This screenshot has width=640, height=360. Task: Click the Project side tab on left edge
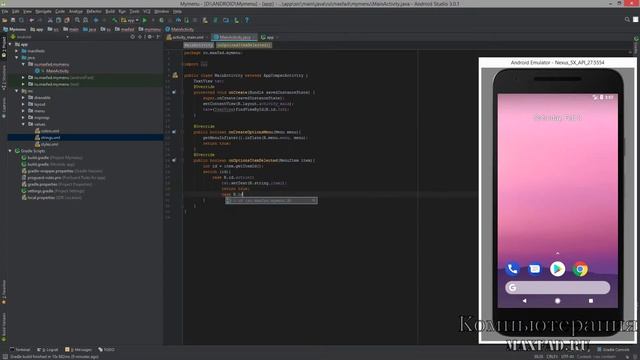coord(4,47)
